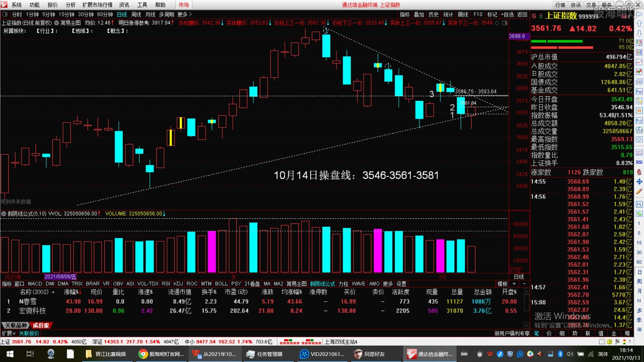Expand 更多 period options in top bar
The image size is (644, 362).
[184, 14]
